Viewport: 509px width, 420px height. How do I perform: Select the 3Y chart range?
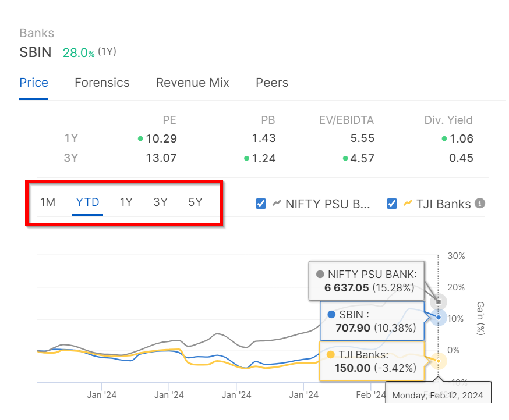pyautogui.click(x=160, y=202)
